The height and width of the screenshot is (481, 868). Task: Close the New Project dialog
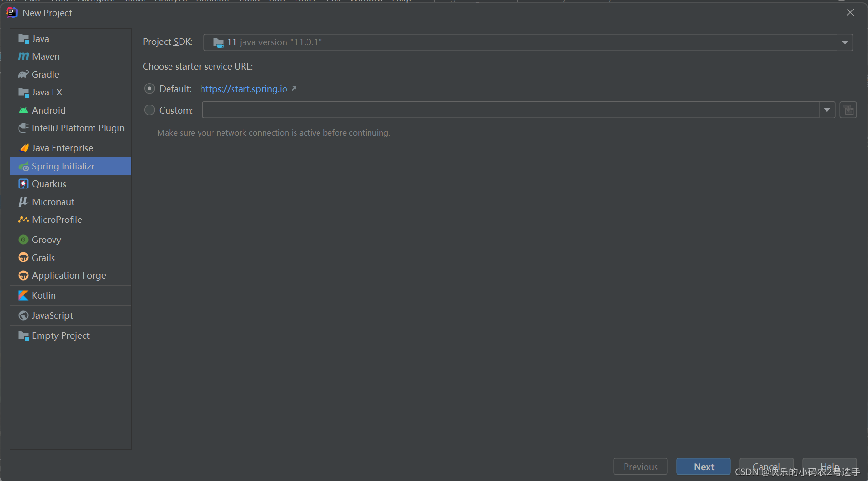(x=850, y=12)
